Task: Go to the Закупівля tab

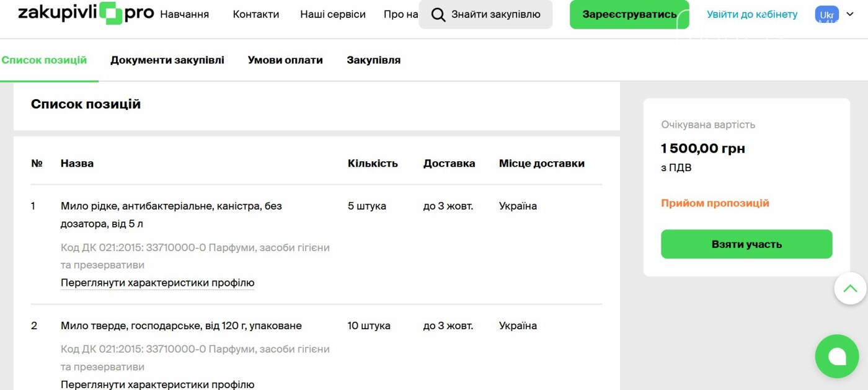Action: pos(373,60)
